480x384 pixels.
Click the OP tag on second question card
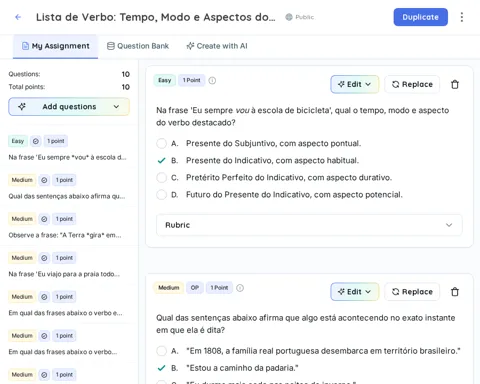(x=195, y=288)
